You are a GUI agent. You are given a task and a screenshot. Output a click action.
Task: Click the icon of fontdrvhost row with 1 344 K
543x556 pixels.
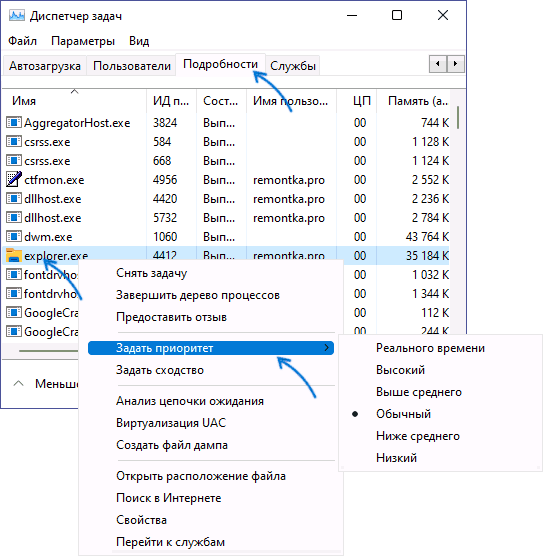click(14, 294)
